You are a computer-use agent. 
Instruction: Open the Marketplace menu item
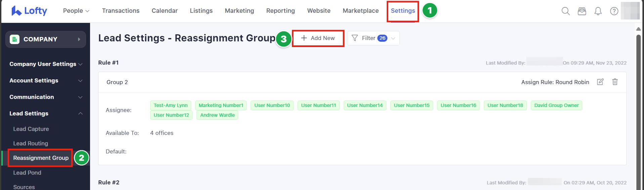click(x=360, y=11)
